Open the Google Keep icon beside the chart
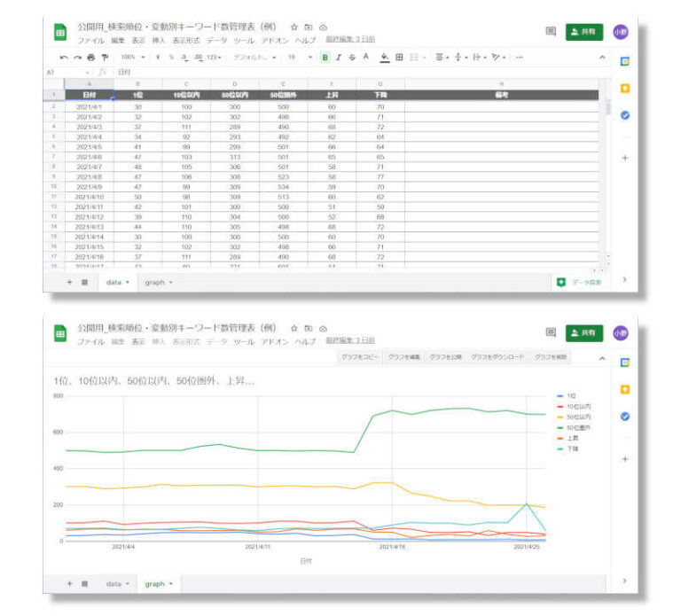 click(x=624, y=389)
